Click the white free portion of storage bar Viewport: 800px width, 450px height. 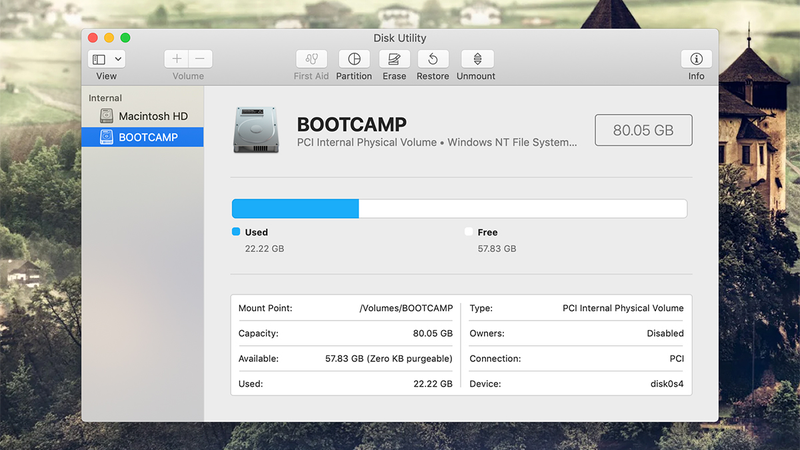click(x=523, y=209)
